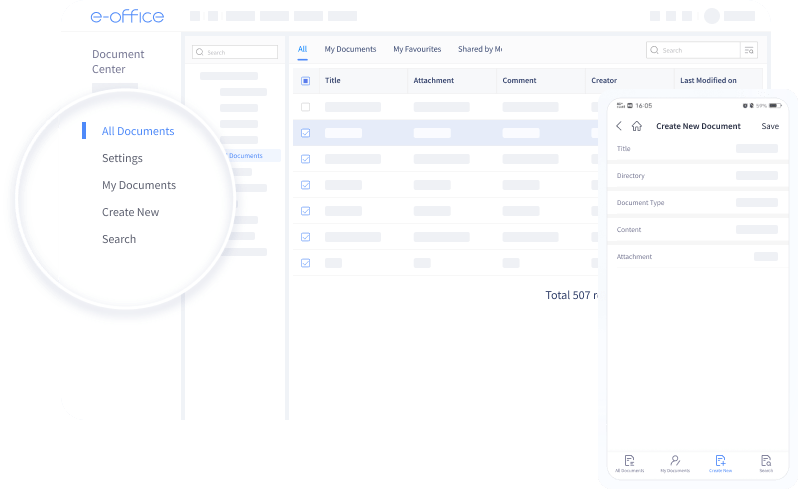Click the Creator column header
This screenshot has height=489, width=798.
pyautogui.click(x=604, y=80)
